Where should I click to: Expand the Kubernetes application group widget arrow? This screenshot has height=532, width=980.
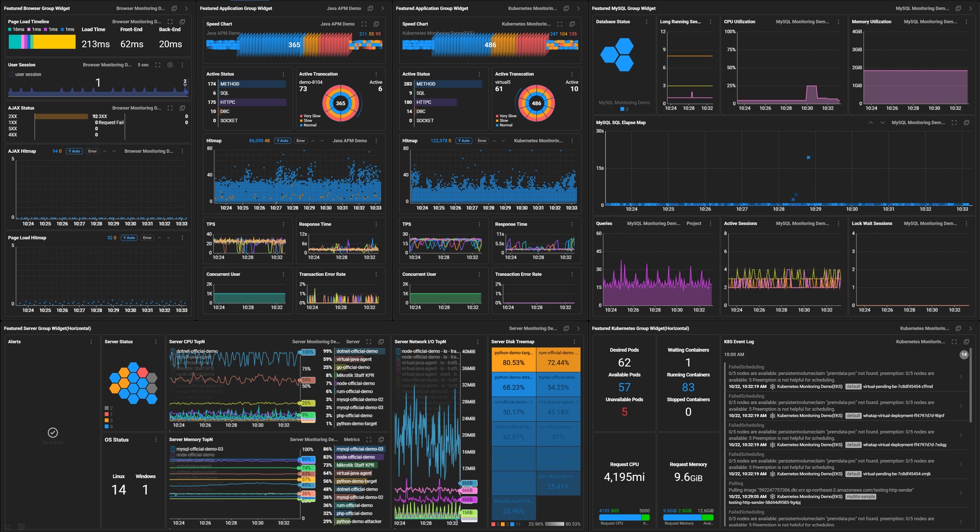(x=578, y=8)
